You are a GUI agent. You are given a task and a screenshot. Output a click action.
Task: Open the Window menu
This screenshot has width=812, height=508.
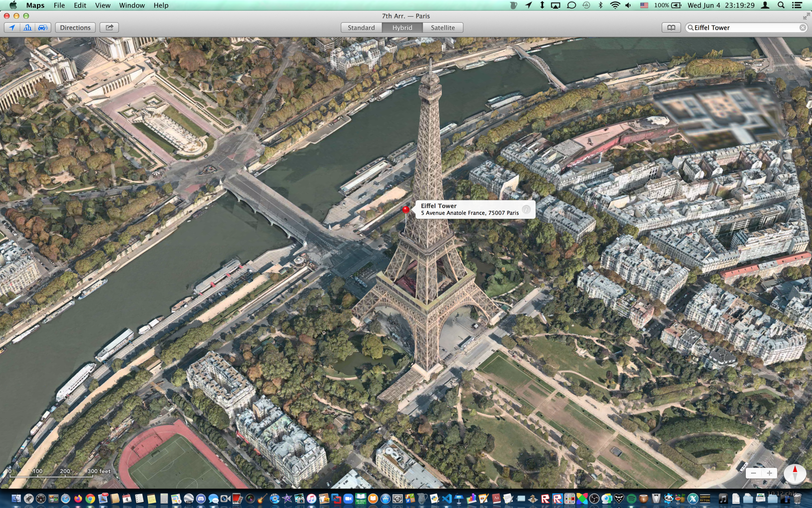132,5
